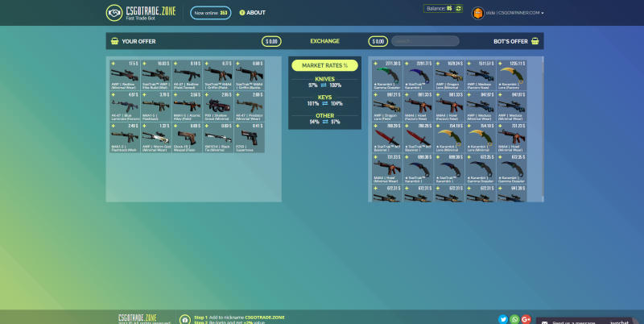Screen dimensions: 644x324
Task: Click the Balance: 0$ label
Action: tap(439, 8)
